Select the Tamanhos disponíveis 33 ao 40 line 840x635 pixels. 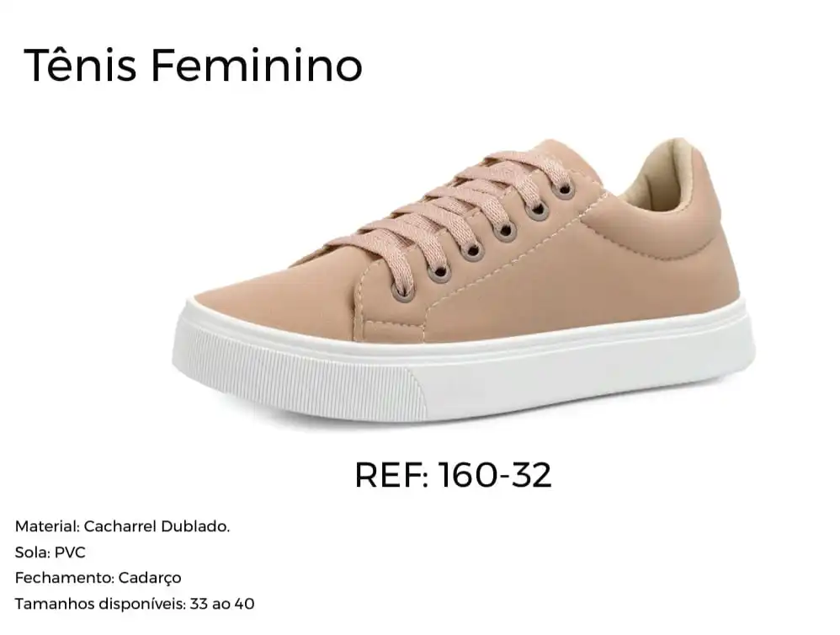tap(135, 604)
